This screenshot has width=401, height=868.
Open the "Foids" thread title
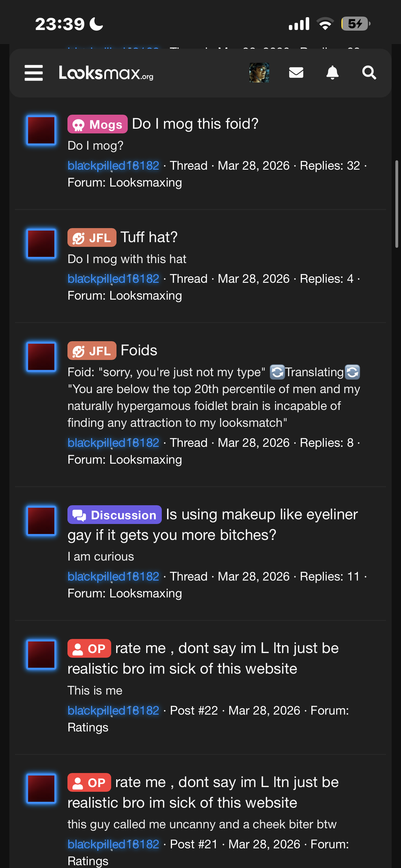coord(139,351)
